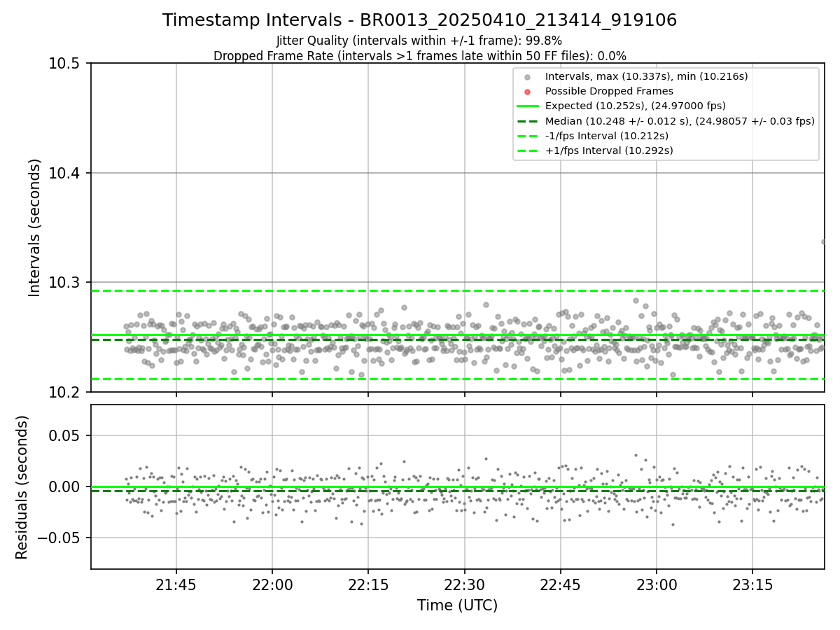
Task: Click the 23:00 time tick label
Action: click(656, 584)
